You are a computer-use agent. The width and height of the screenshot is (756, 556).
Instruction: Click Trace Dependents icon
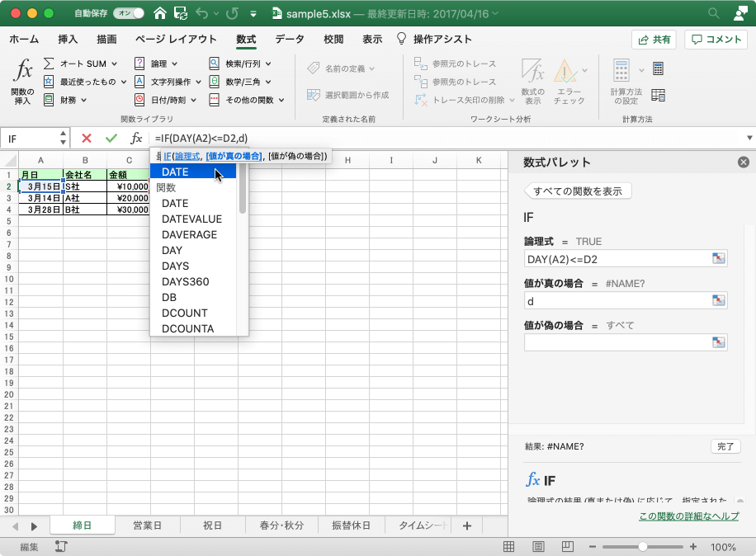point(420,82)
